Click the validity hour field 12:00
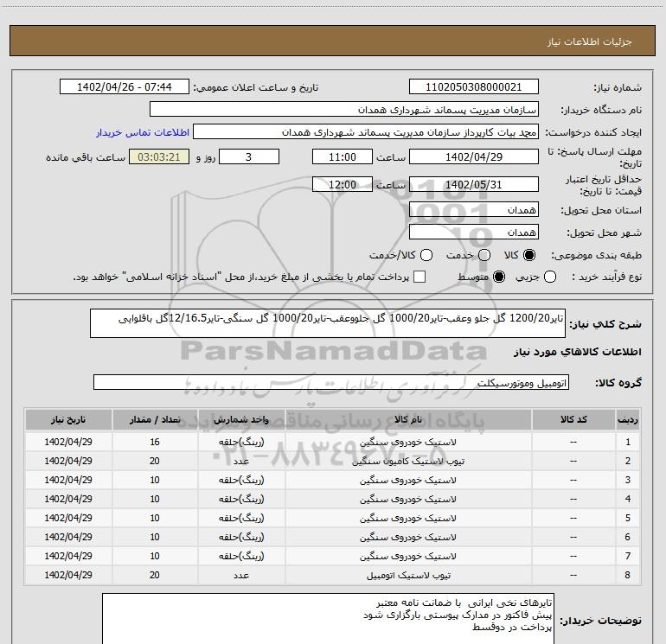666x644 pixels. pyautogui.click(x=343, y=184)
